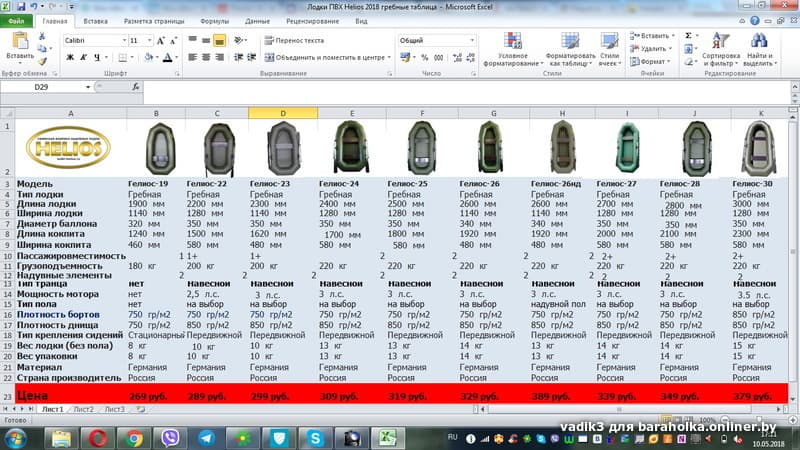800x450 pixels.
Task: Decrease decimal places
Action: (470, 57)
